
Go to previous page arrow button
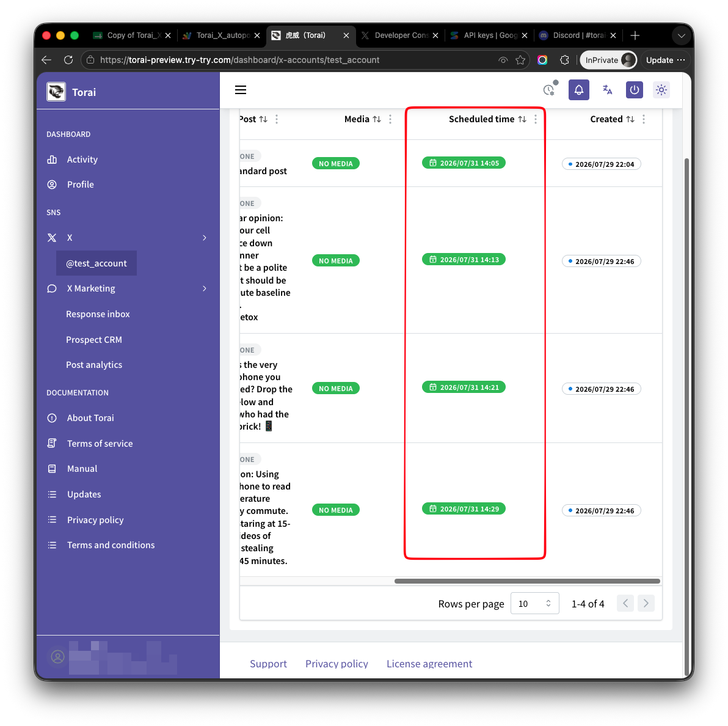click(625, 603)
